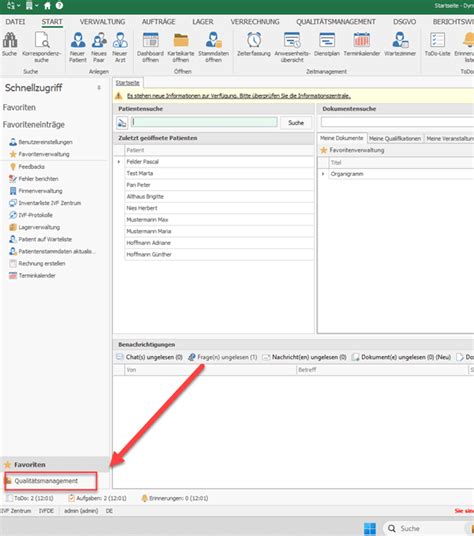Focus the Dokumentensuche input field
The height and width of the screenshot is (536, 474).
(x=397, y=122)
